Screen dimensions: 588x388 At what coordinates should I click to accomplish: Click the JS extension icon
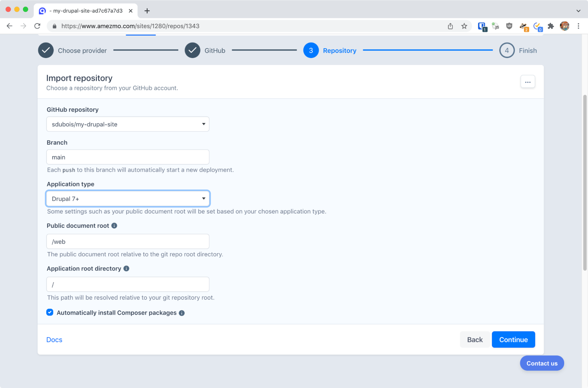pyautogui.click(x=496, y=26)
